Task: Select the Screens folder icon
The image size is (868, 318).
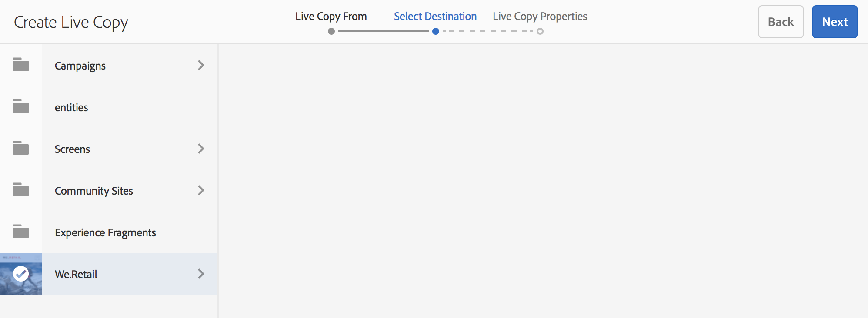Action: point(21,148)
